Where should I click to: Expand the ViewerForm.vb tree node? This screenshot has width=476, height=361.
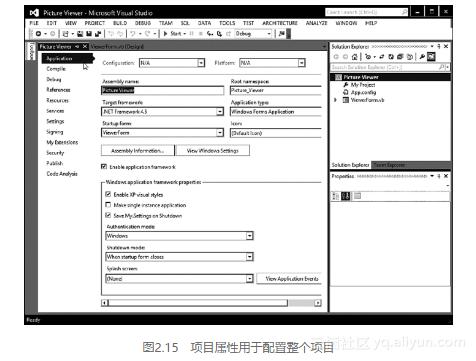(x=335, y=100)
